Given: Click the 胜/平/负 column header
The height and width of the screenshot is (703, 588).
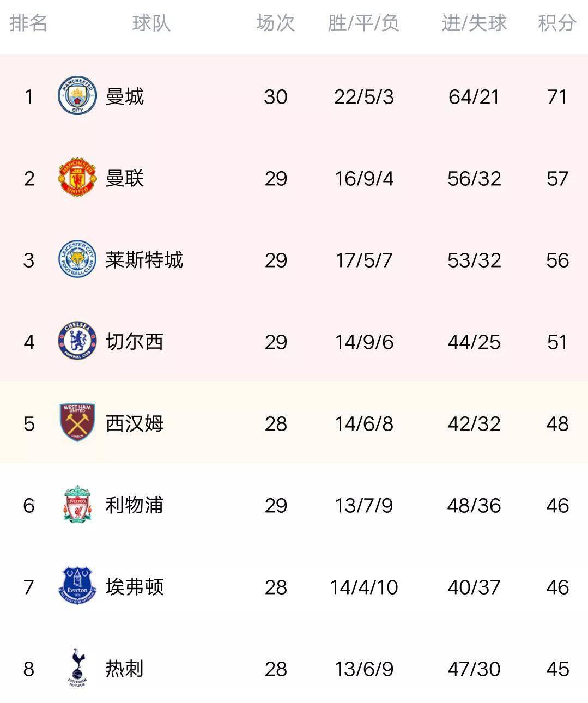Looking at the screenshot, I should pos(363,23).
